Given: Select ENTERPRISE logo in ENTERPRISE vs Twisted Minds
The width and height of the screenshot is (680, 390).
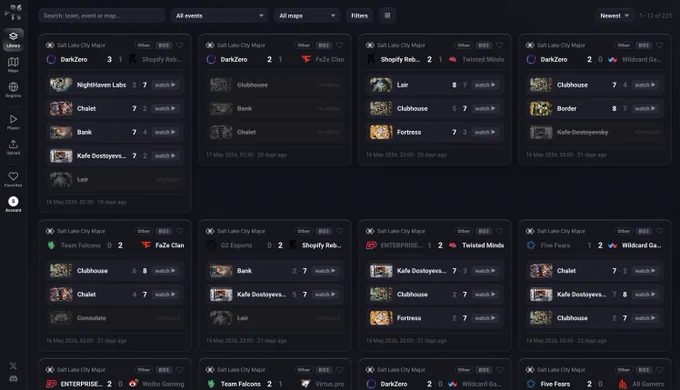Looking at the screenshot, I should pos(371,245).
